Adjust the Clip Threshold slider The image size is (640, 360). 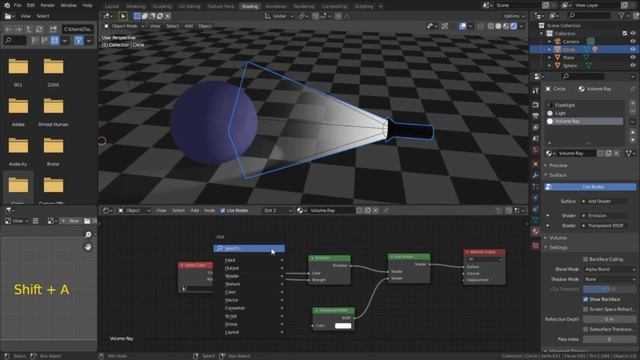pyautogui.click(x=609, y=289)
